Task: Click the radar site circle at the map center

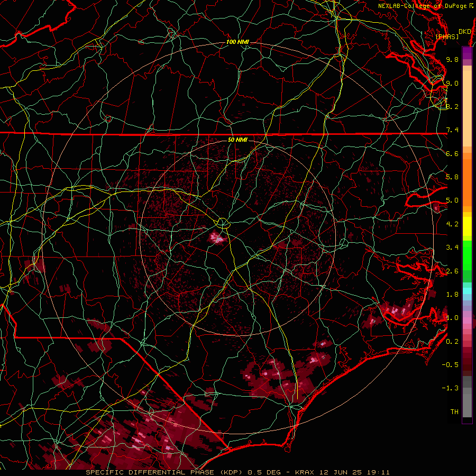Action: pyautogui.click(x=223, y=223)
